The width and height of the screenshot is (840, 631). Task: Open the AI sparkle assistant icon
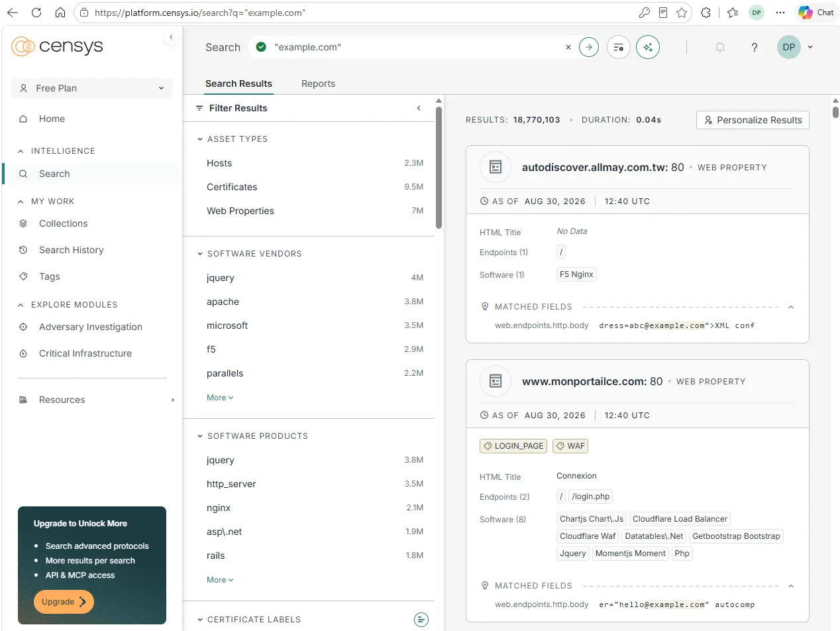648,47
